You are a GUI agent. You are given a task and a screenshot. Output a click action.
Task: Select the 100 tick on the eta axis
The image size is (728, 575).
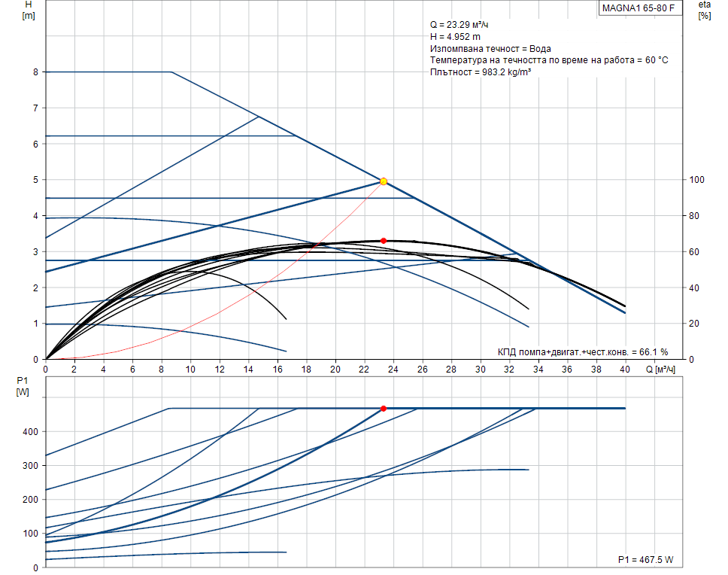[697, 180]
